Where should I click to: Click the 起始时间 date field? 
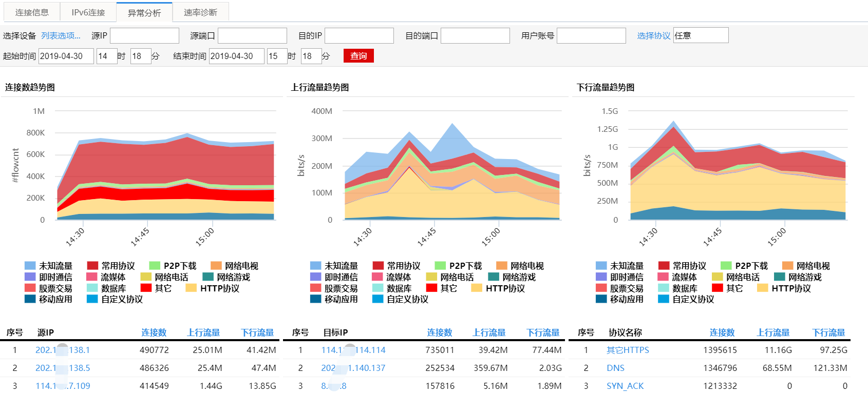point(66,56)
